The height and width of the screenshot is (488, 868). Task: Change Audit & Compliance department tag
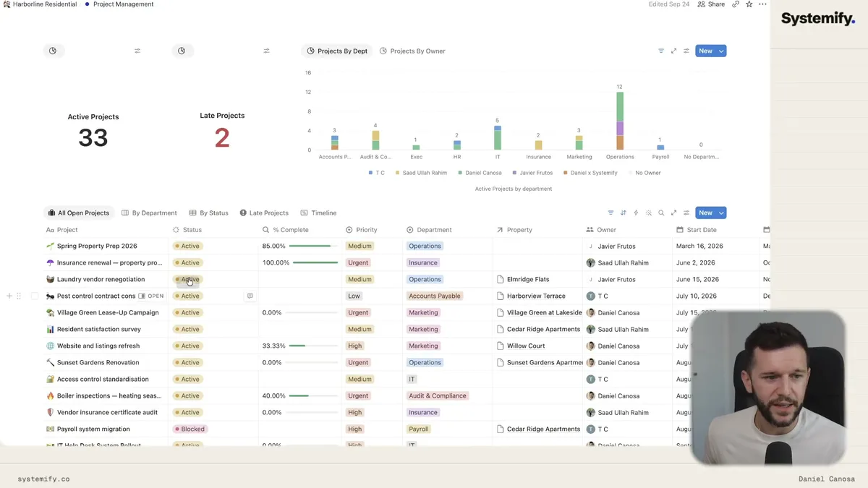pos(438,395)
